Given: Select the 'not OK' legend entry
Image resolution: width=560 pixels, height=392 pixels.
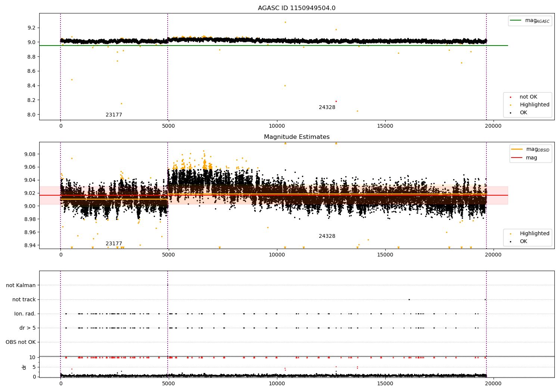Looking at the screenshot, I should pyautogui.click(x=528, y=97).
